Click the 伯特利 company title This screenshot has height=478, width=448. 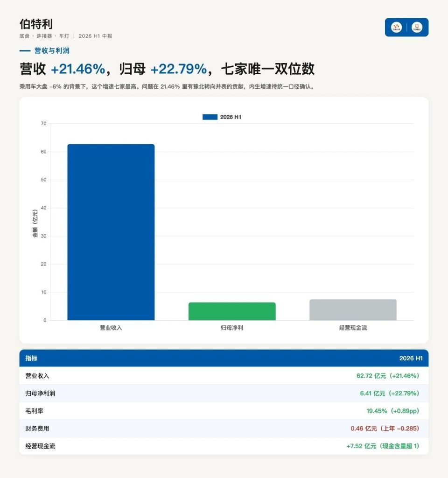click(x=36, y=24)
